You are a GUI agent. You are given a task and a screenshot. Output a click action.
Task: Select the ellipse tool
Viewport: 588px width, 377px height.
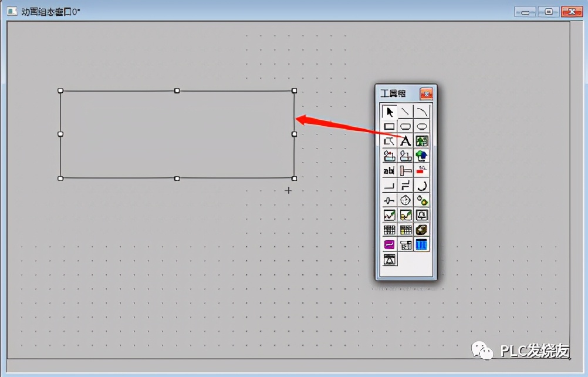click(422, 126)
